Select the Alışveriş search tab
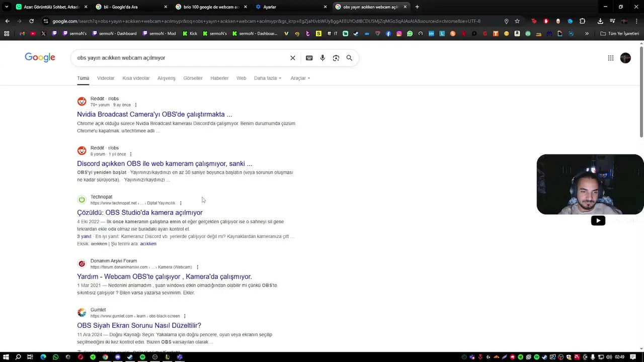Image resolution: width=644 pixels, height=362 pixels. (167, 78)
